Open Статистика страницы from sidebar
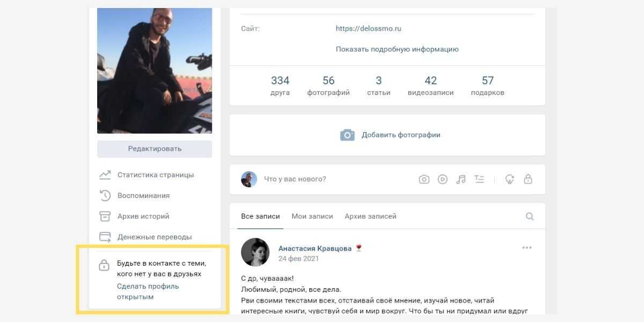 point(155,175)
